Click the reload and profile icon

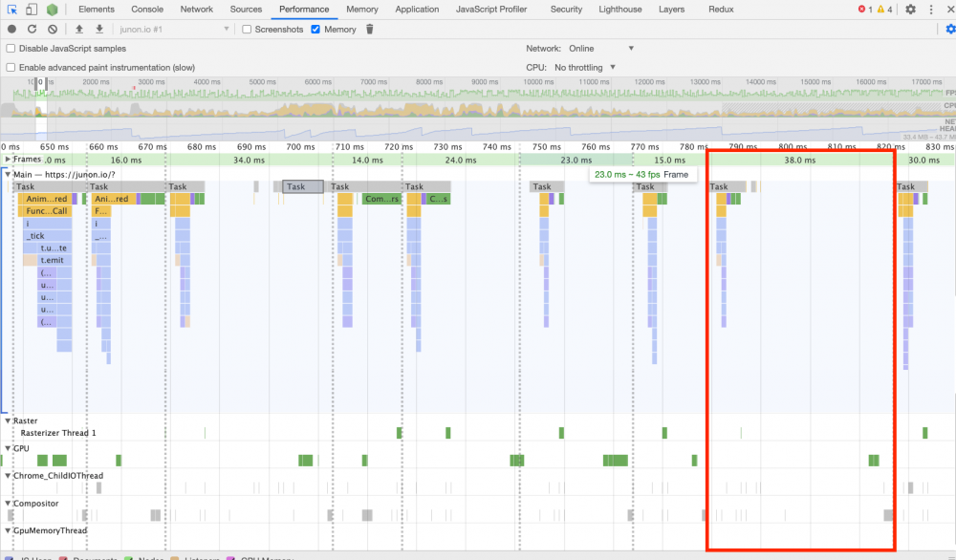tap(32, 29)
